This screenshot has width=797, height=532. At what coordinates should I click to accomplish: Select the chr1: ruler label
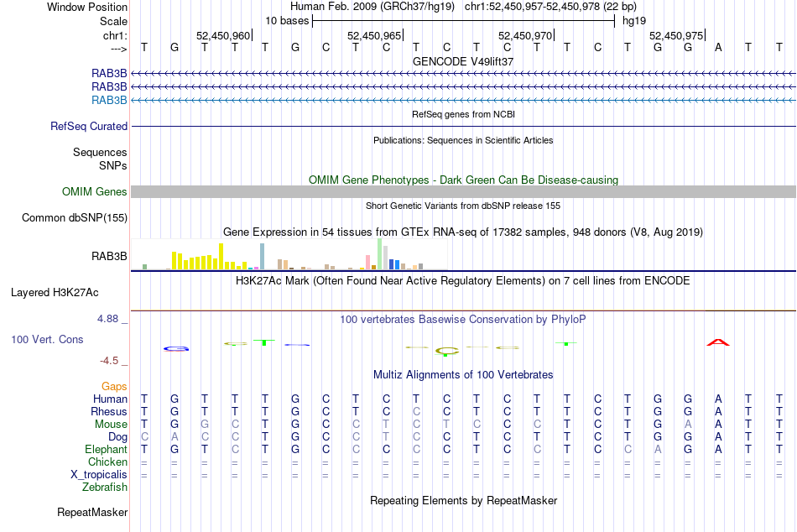pos(115,35)
